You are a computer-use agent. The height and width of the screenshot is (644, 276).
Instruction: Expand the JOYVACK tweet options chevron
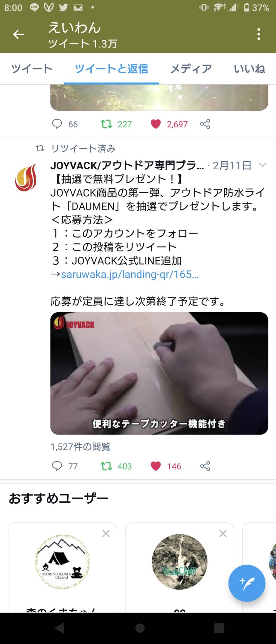pos(262,165)
